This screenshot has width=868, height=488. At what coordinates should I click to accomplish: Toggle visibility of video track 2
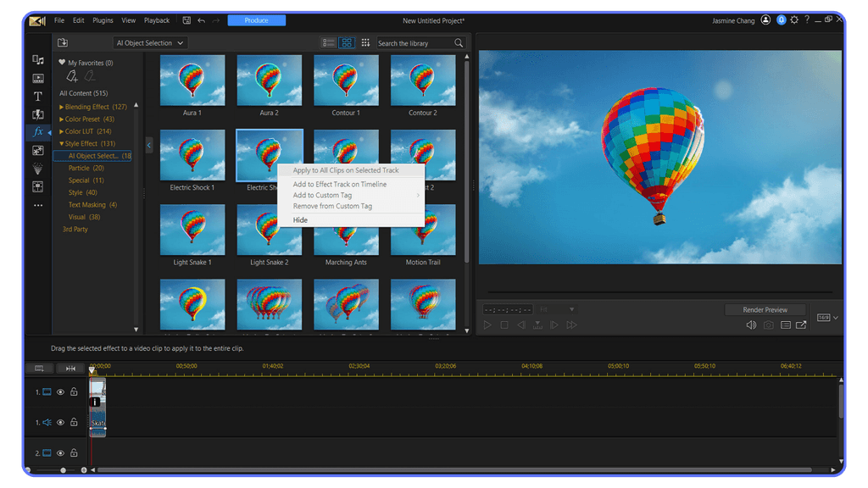(x=58, y=452)
